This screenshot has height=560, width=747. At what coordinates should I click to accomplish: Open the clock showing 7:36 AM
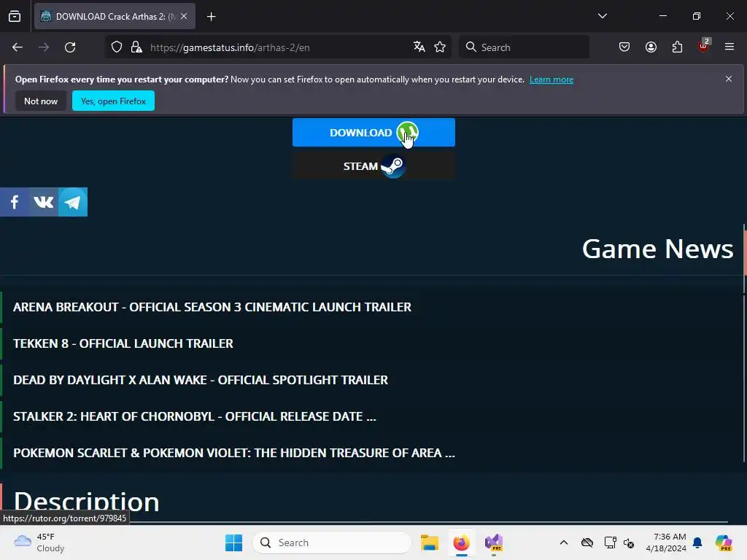(x=666, y=542)
